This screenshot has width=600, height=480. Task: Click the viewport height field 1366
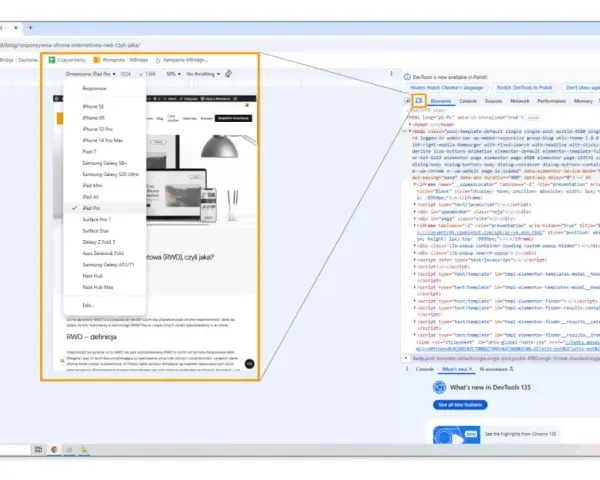coord(150,74)
